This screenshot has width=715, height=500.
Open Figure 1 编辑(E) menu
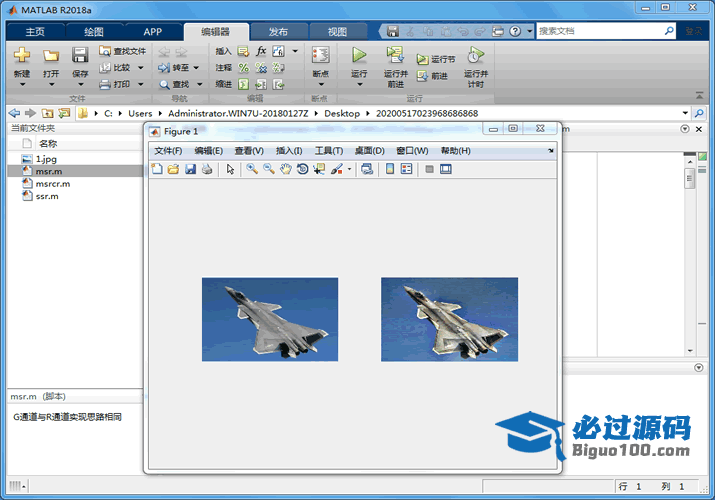208,151
